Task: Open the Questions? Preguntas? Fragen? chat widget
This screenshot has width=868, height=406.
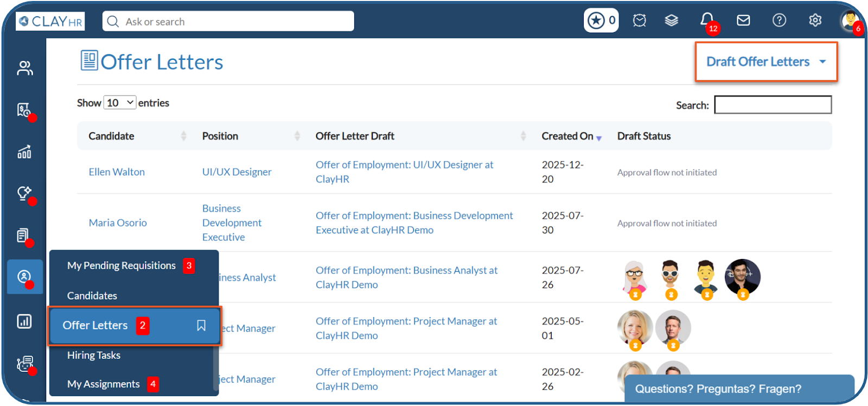Action: coord(739,389)
